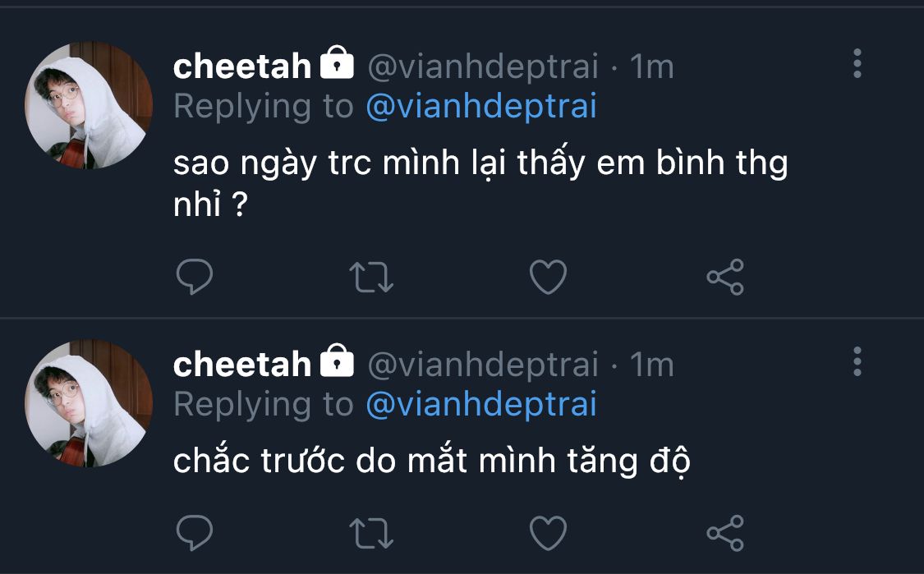The height and width of the screenshot is (574, 924).
Task: Click the 1m timestamp on the second tweet
Action: 651,364
